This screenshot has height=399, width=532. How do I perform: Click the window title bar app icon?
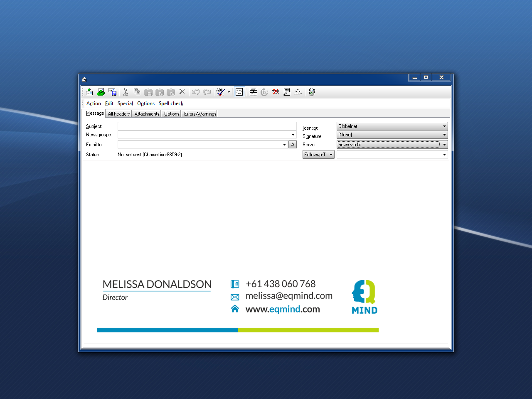point(84,79)
